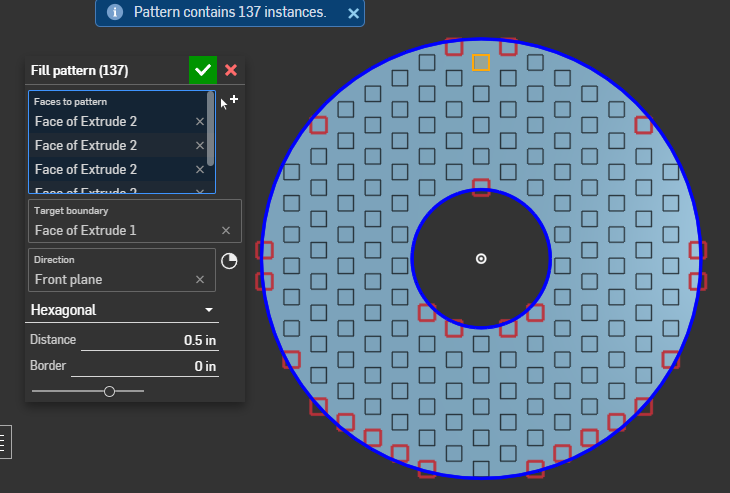Click the orange highlighted seed square
730x493 pixels.
[481, 62]
